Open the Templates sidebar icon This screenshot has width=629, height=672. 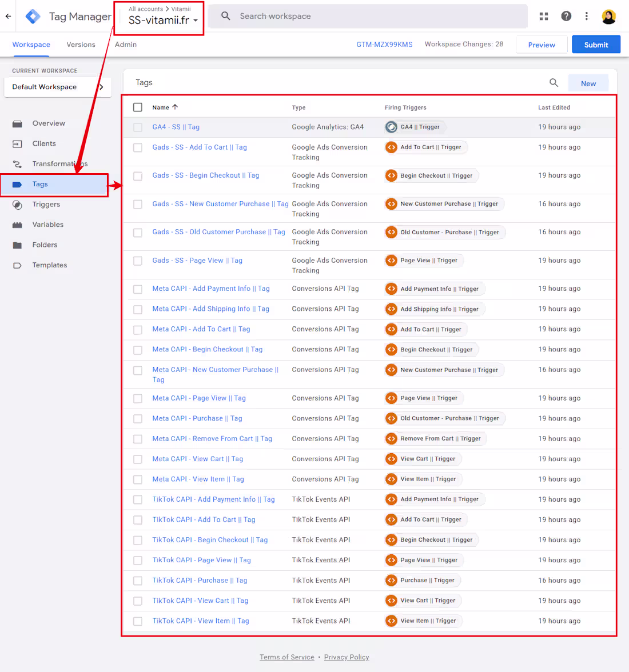click(x=18, y=265)
